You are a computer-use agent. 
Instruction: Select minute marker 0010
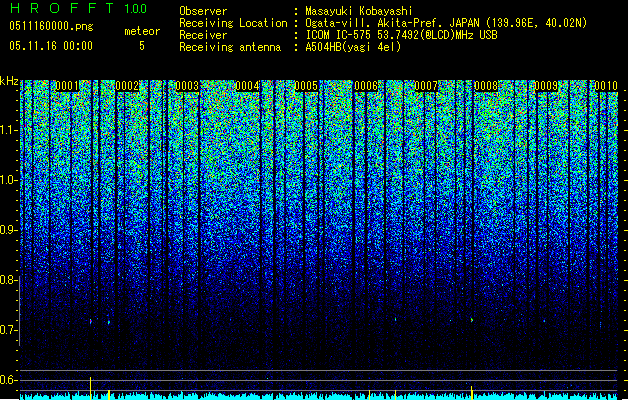[x=606, y=86]
